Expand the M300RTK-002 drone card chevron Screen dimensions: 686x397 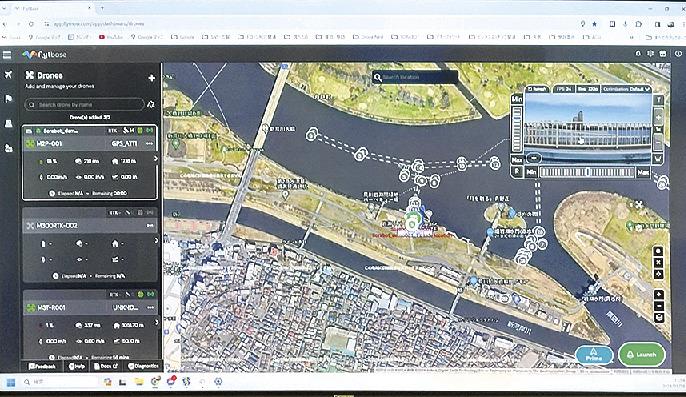pyautogui.click(x=156, y=240)
